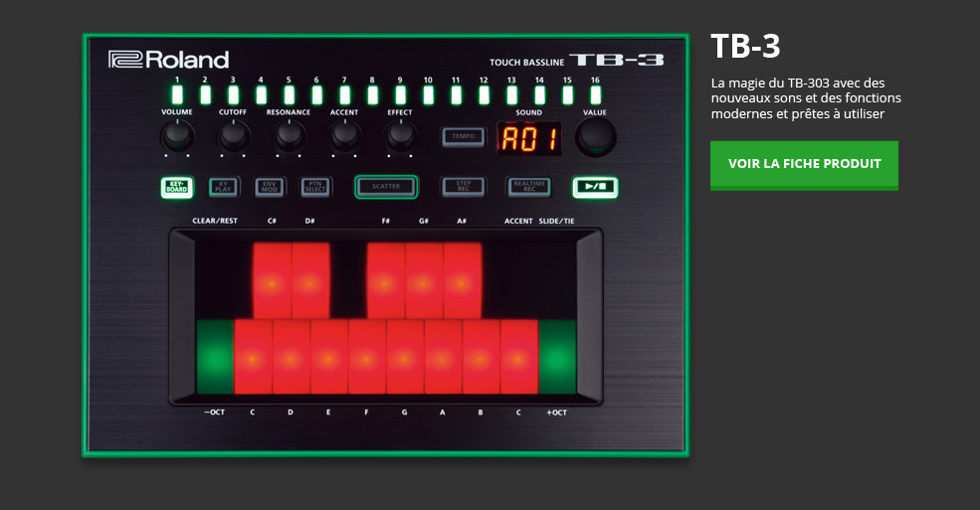Click the TEMPO button

click(x=463, y=137)
